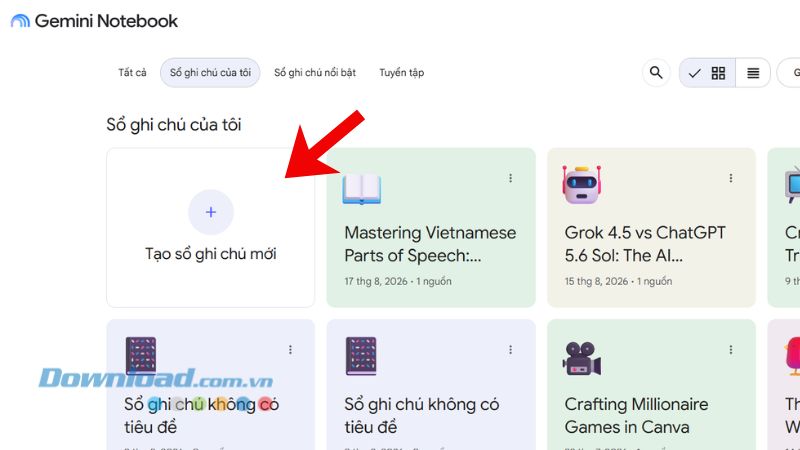The height and width of the screenshot is (450, 800).
Task: Open Grok 4.5 vs ChatGPT notebook
Action: point(652,228)
